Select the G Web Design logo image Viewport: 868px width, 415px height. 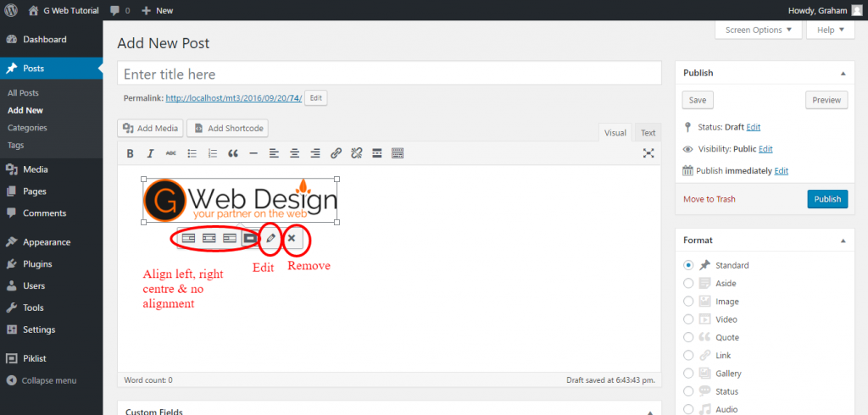(240, 201)
